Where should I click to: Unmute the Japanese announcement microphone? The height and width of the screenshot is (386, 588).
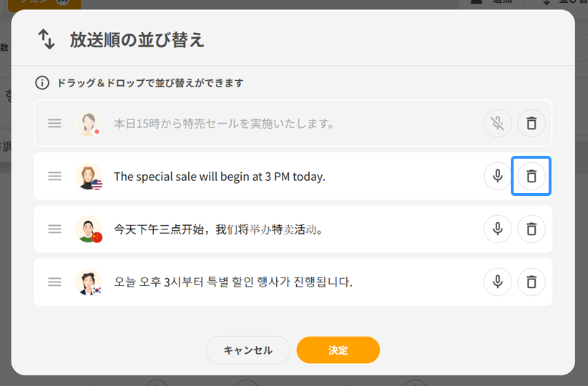point(497,124)
